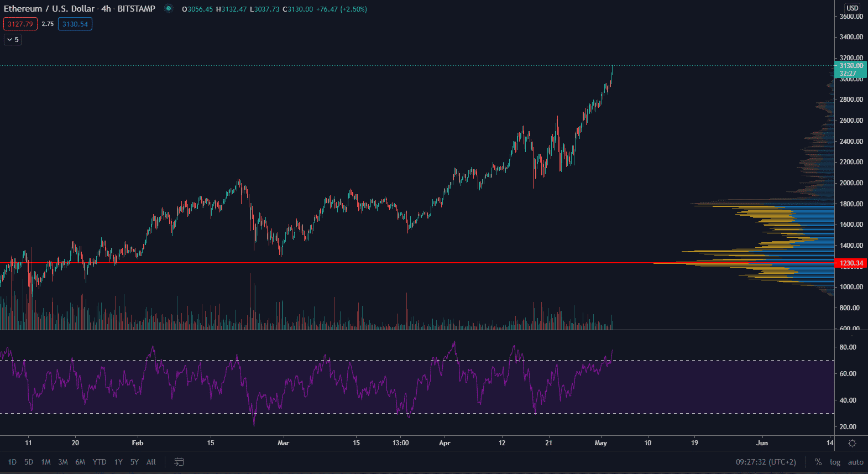Screen dimensions: 868x474
Task: Click the green market status dot
Action: pyautogui.click(x=169, y=9)
